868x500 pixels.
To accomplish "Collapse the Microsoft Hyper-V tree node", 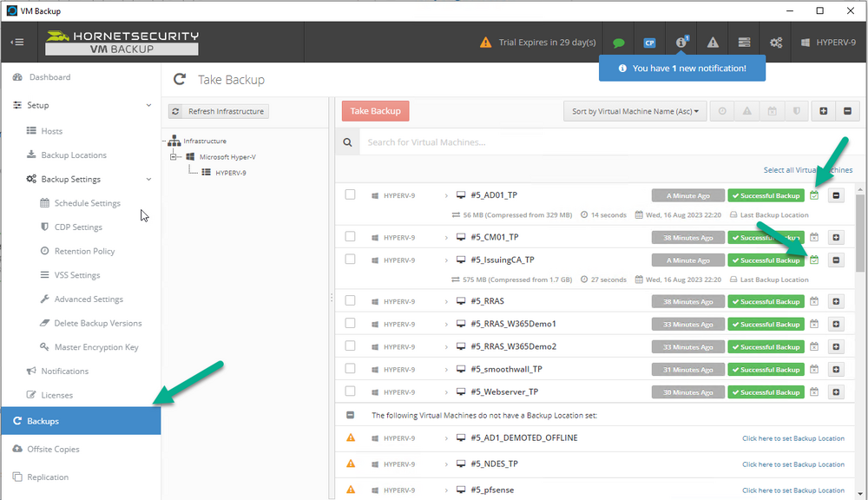I will (x=174, y=157).
